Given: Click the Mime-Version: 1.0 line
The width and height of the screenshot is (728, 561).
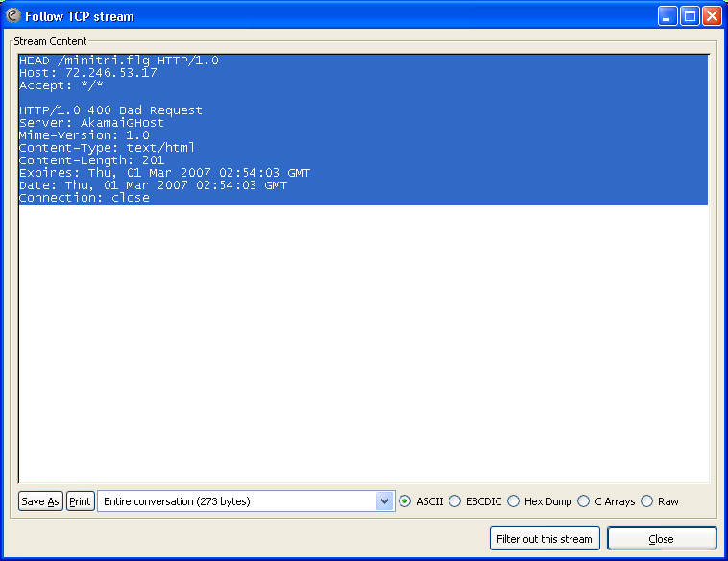Looking at the screenshot, I should pyautogui.click(x=84, y=135).
